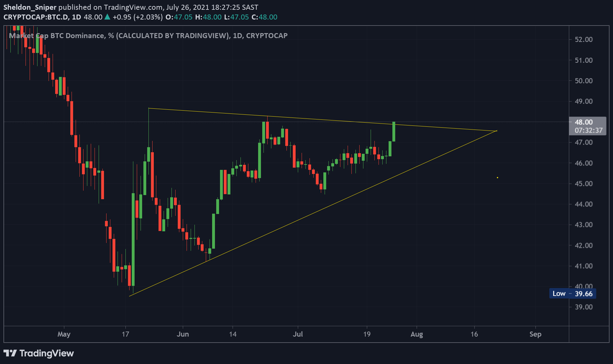Click the small yellow dot near 45.00 level
The image size is (613, 364).
[x=497, y=178]
